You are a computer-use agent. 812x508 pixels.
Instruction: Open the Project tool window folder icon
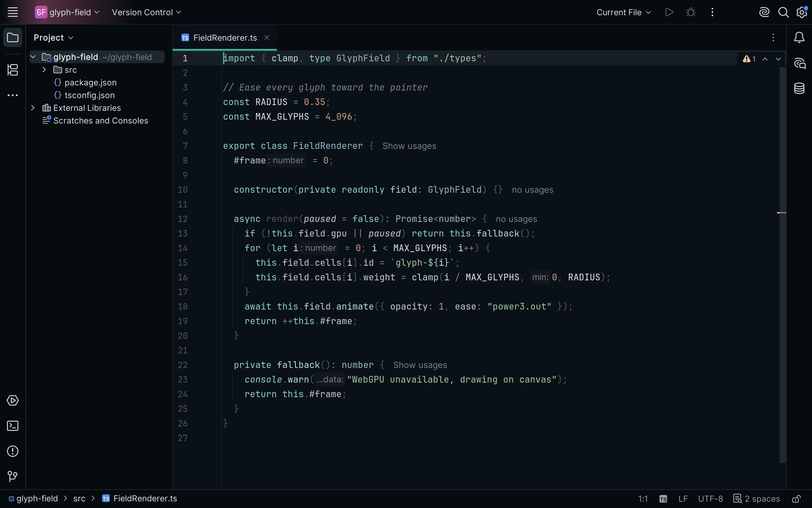click(x=12, y=37)
